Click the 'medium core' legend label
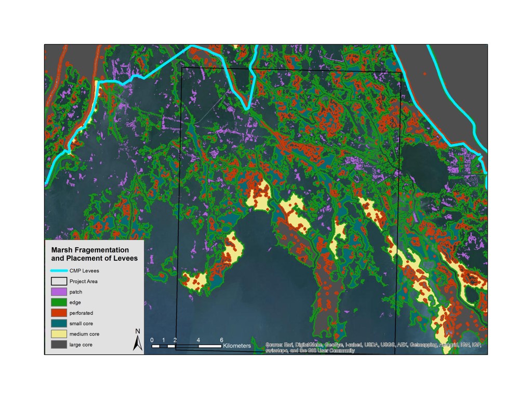This screenshot has width=532, height=399. (x=84, y=334)
